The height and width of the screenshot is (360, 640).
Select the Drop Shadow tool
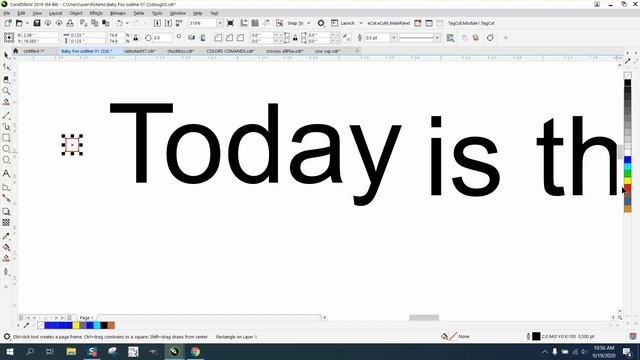point(6,211)
